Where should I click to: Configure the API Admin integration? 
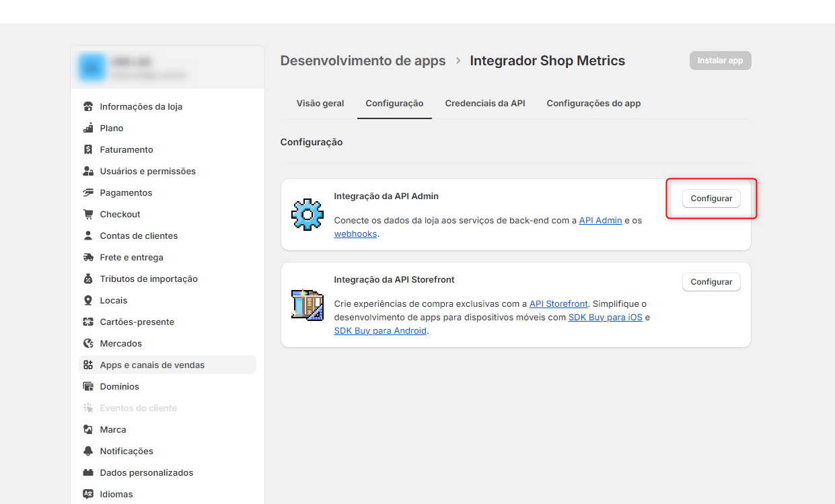click(x=711, y=199)
